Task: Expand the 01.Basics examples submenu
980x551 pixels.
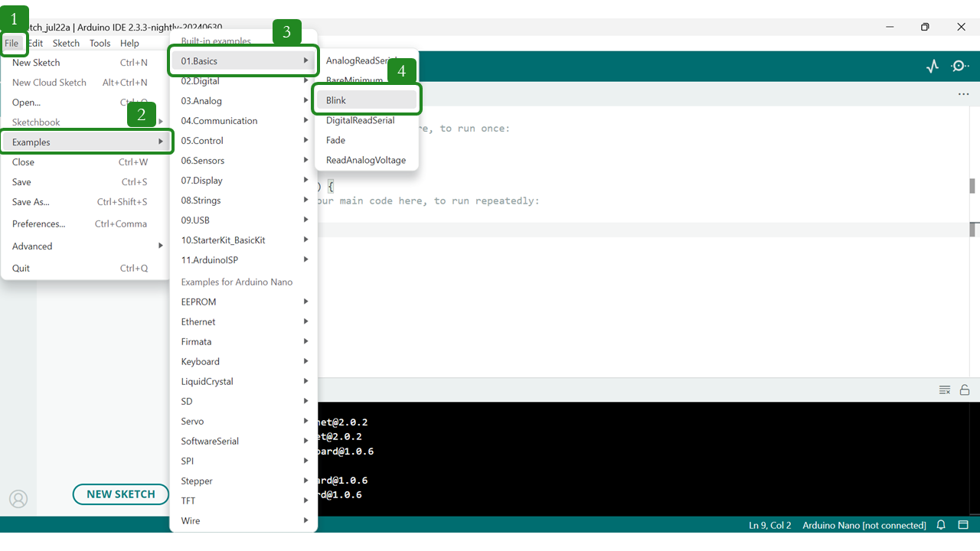Action: point(243,61)
